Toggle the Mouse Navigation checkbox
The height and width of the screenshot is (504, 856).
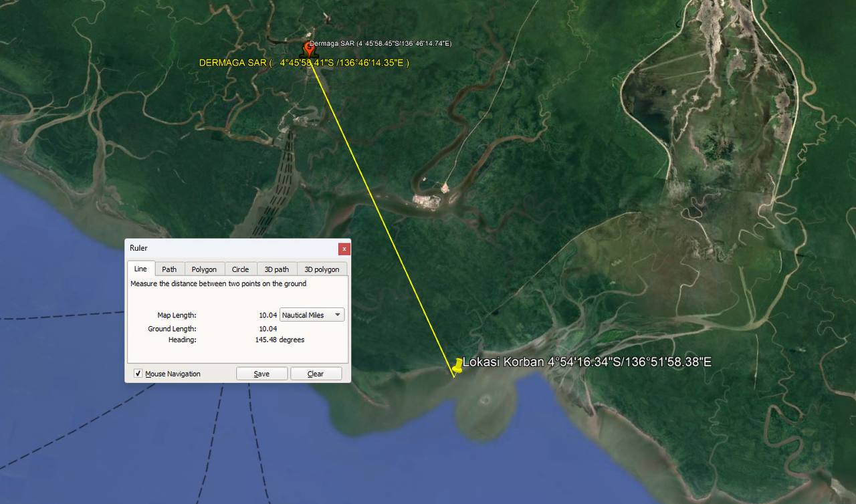pyautogui.click(x=138, y=374)
